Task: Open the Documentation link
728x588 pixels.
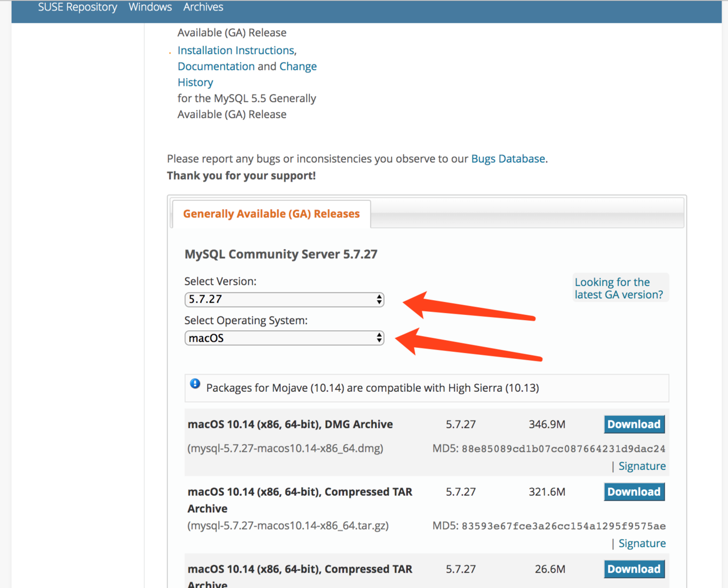Action: [216, 66]
